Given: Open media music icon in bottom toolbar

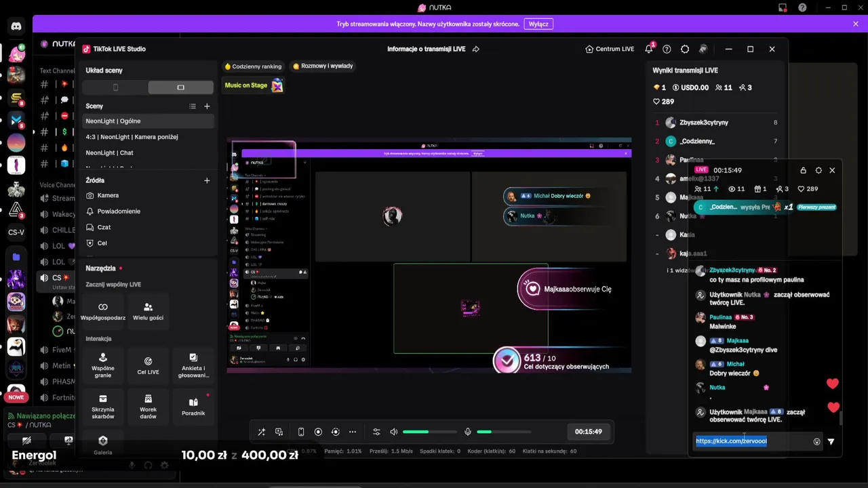Looking at the screenshot, I should coord(279,432).
